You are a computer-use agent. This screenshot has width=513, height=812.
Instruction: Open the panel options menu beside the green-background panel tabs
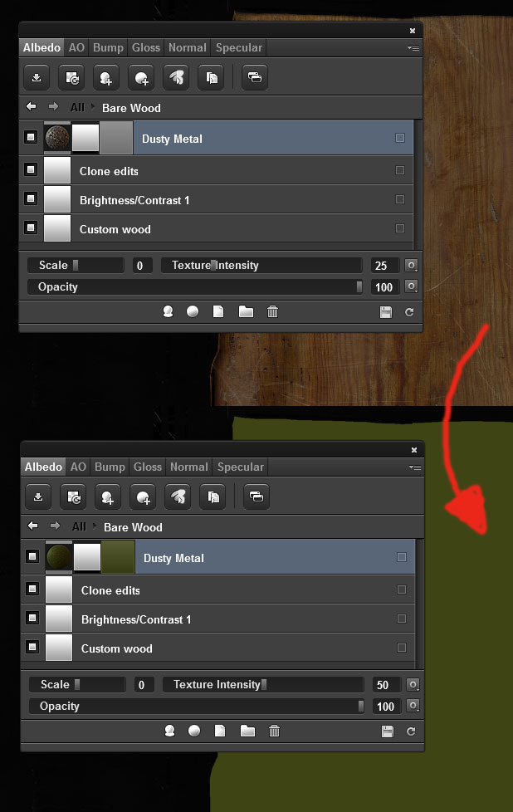tap(415, 467)
